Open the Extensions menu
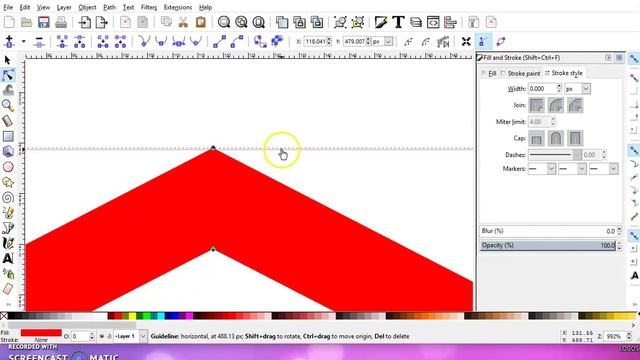640x360 pixels. [x=178, y=7]
